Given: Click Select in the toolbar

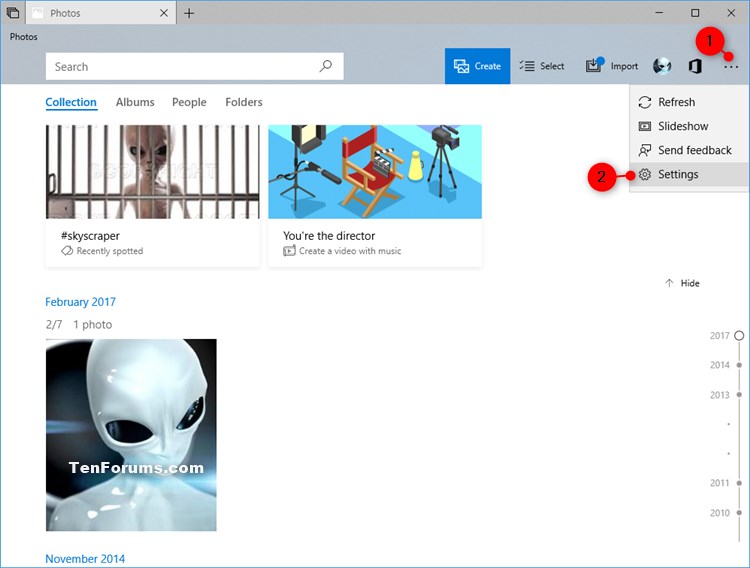Looking at the screenshot, I should pos(542,66).
